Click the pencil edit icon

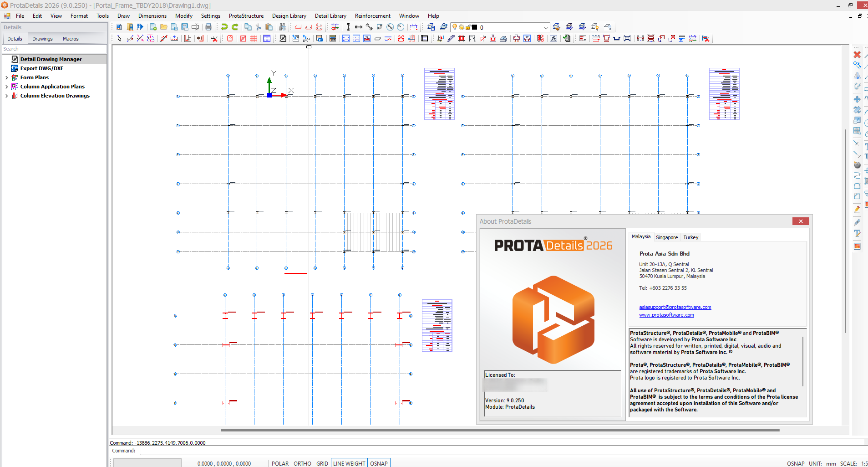(857, 209)
